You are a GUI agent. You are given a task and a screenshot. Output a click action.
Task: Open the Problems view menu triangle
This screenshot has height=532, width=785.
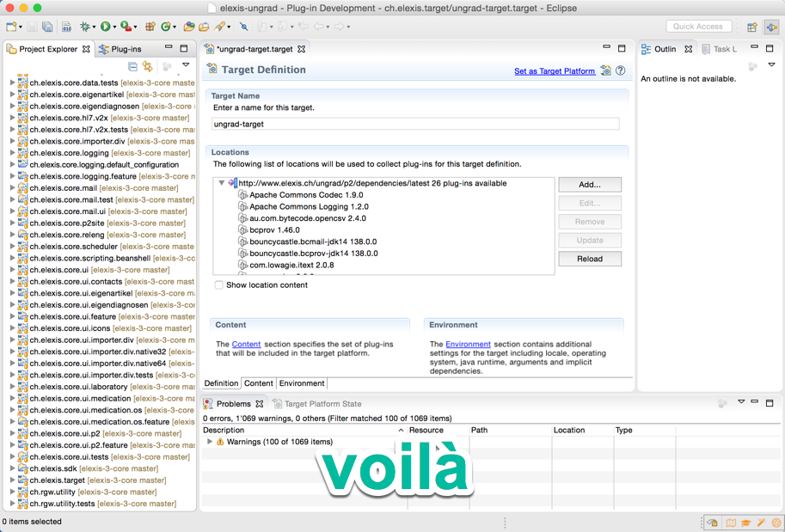(x=741, y=401)
